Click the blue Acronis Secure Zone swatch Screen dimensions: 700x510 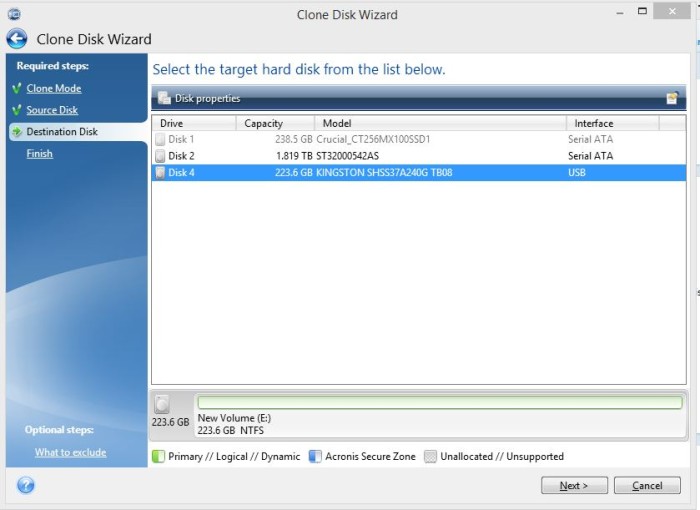click(x=315, y=456)
